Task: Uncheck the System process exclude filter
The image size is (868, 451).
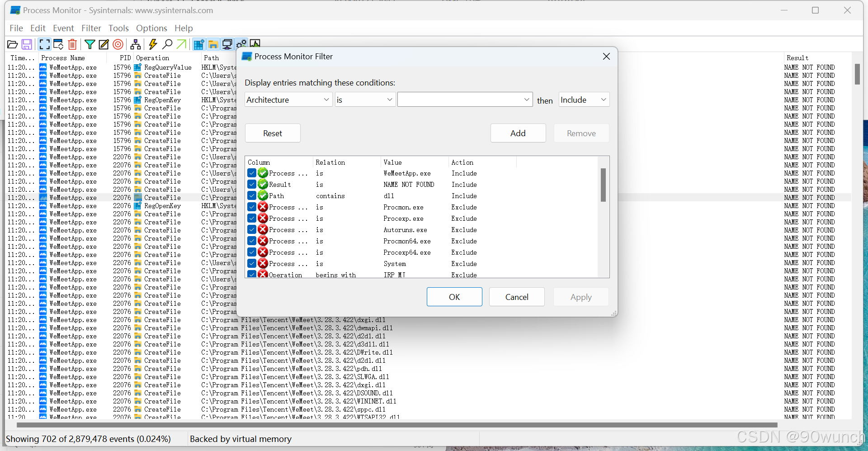Action: click(x=252, y=264)
